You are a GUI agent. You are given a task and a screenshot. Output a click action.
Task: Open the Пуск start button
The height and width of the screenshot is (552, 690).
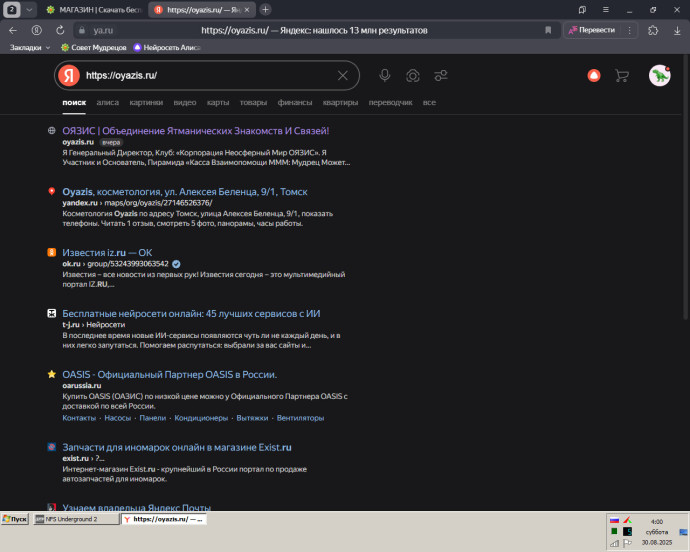(x=15, y=519)
